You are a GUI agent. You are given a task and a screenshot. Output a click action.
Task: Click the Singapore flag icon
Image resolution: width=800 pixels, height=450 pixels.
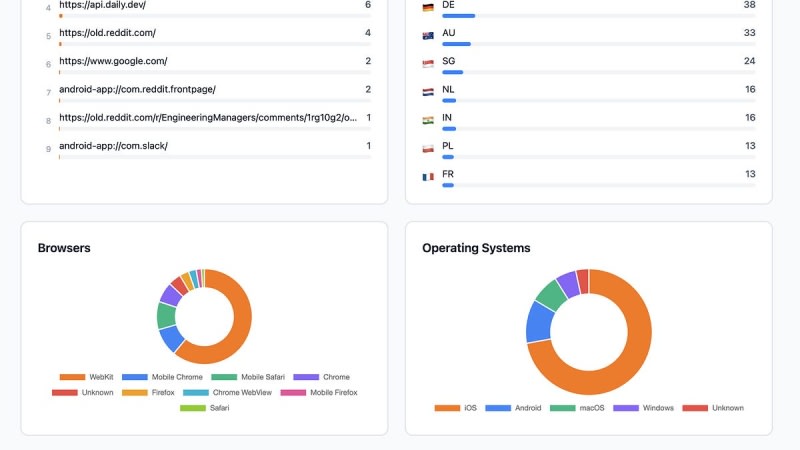coord(428,63)
